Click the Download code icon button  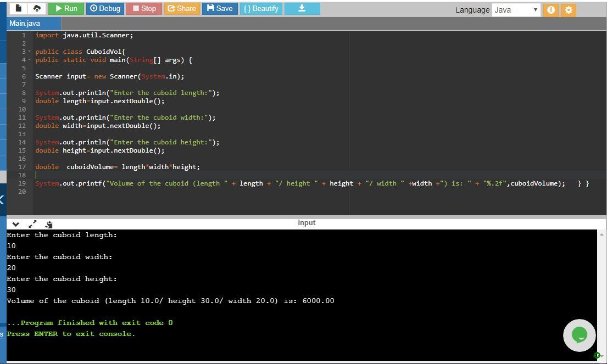tap(302, 8)
